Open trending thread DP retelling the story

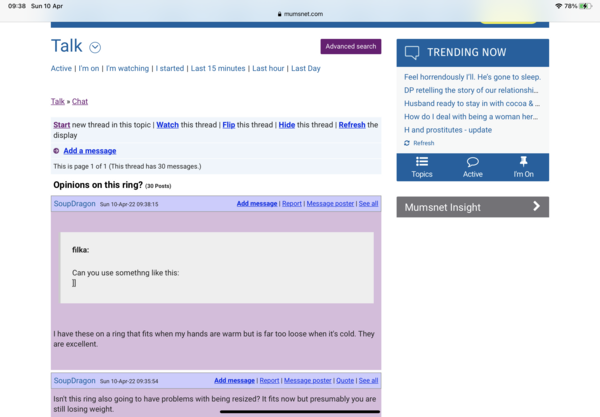point(471,90)
